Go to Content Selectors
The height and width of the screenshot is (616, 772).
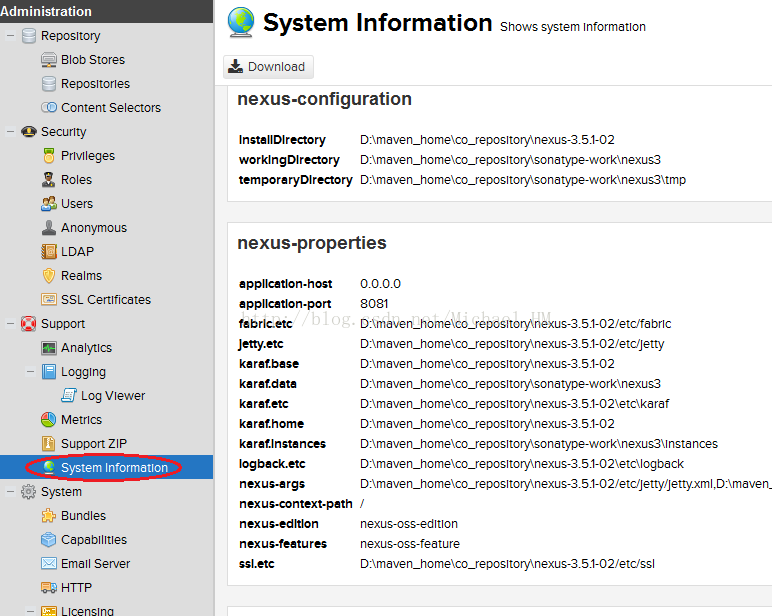click(111, 108)
